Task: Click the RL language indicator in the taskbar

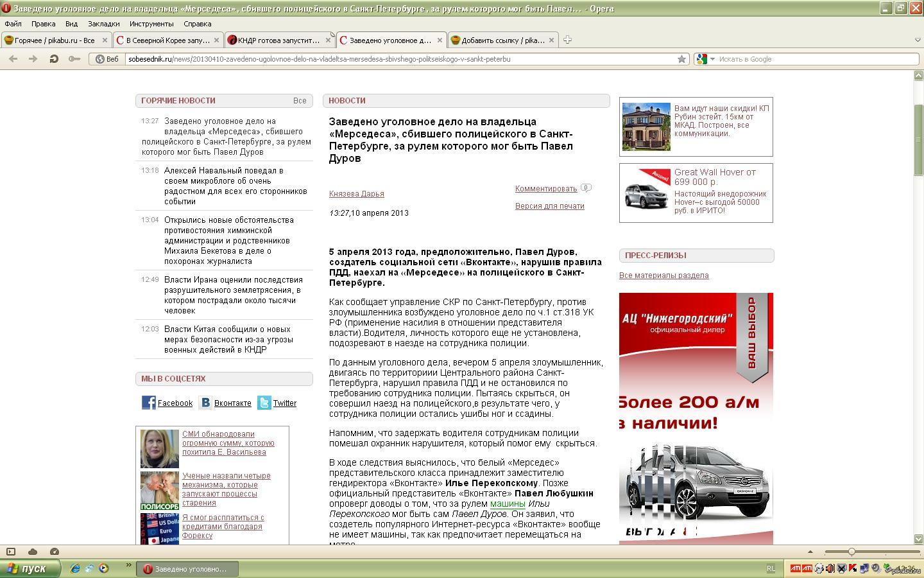Action: coord(771,569)
